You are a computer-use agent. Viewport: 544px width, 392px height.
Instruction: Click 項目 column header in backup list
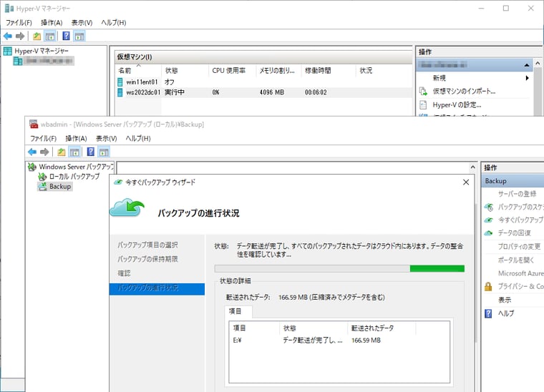point(254,328)
